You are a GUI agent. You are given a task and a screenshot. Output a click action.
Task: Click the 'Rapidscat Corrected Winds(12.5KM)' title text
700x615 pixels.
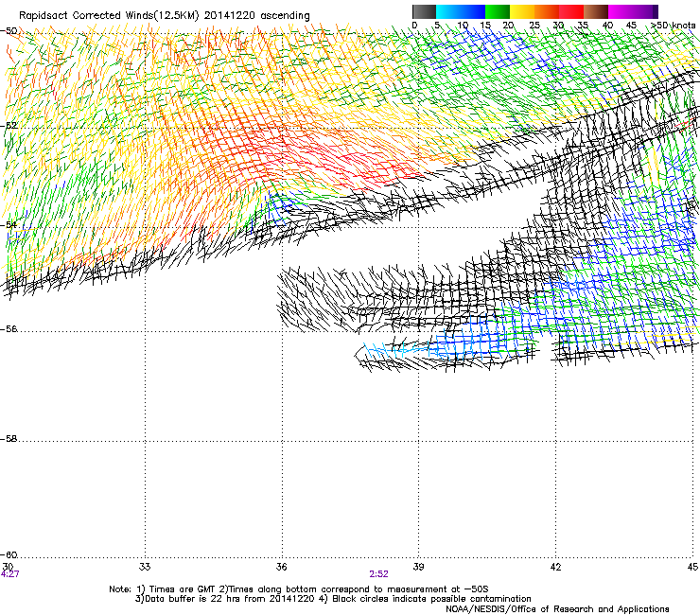point(109,15)
